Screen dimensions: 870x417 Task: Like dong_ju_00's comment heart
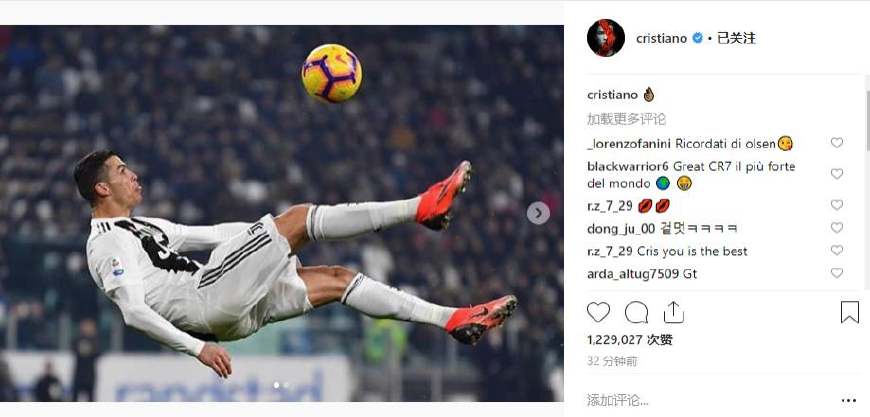coord(837,228)
